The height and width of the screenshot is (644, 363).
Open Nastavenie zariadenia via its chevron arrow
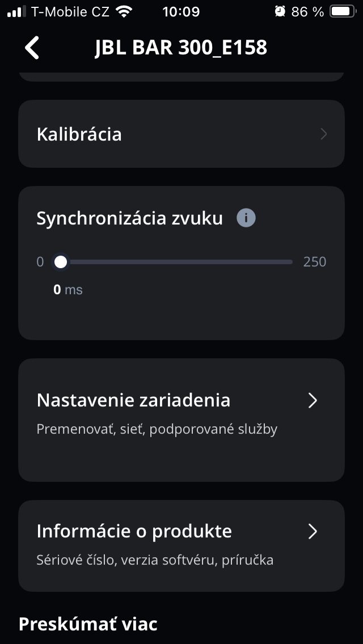[313, 401]
